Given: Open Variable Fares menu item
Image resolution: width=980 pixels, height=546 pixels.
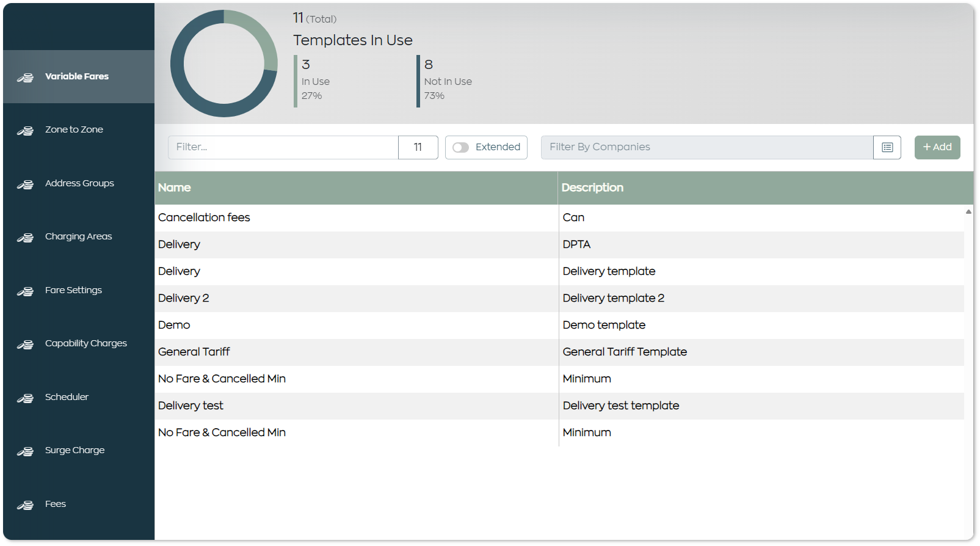Looking at the screenshot, I should (79, 76).
